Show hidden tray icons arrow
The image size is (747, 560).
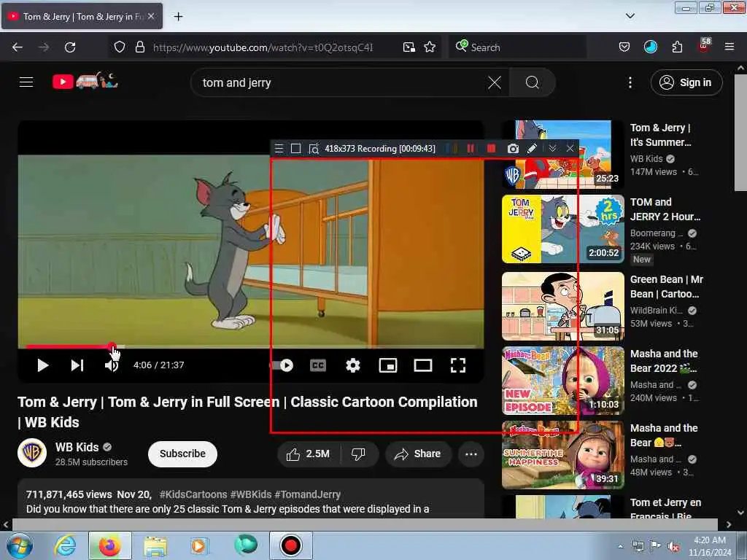620,546
